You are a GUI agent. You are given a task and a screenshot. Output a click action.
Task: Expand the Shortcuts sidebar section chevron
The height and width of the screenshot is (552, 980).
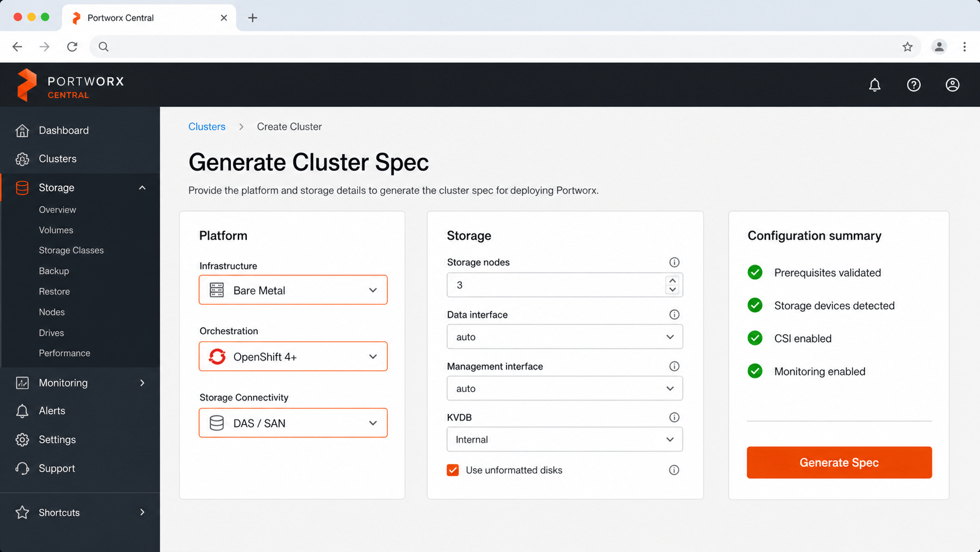142,513
